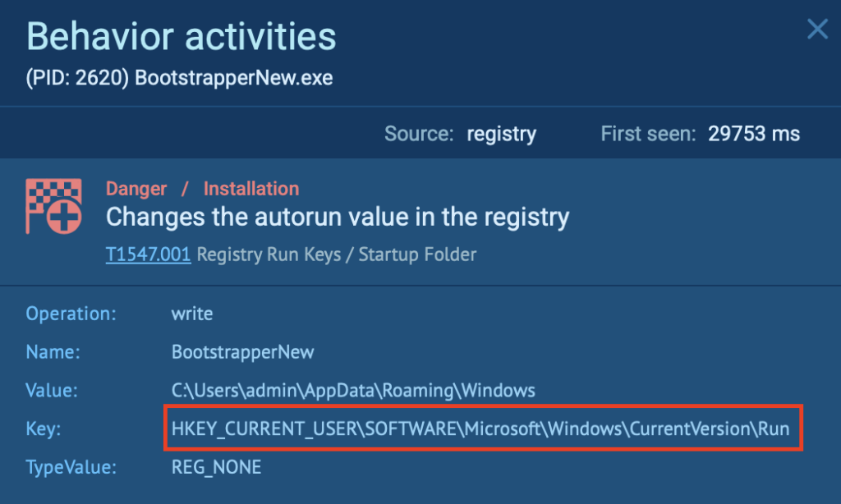Click the PID 2620 label
Viewport: 841px width, 504px height.
[x=74, y=77]
